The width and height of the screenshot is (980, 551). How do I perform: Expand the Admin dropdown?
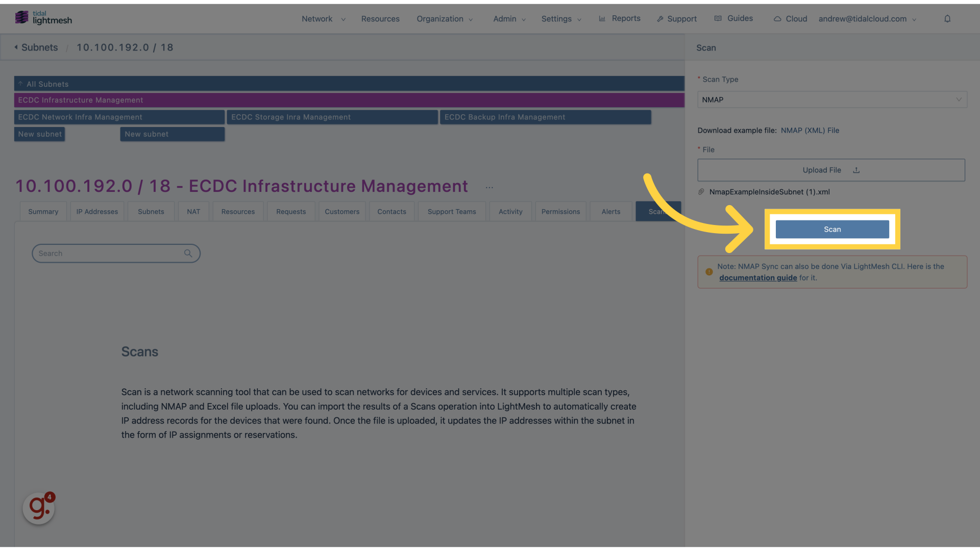[509, 19]
